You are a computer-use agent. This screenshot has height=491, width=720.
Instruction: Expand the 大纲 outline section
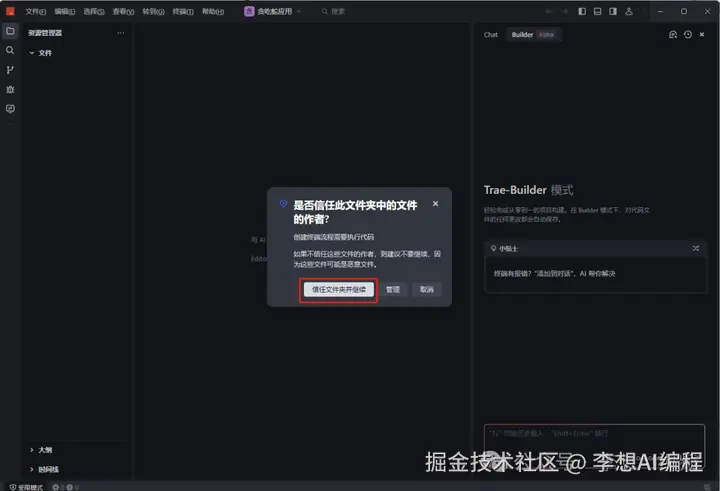pyautogui.click(x=41, y=450)
